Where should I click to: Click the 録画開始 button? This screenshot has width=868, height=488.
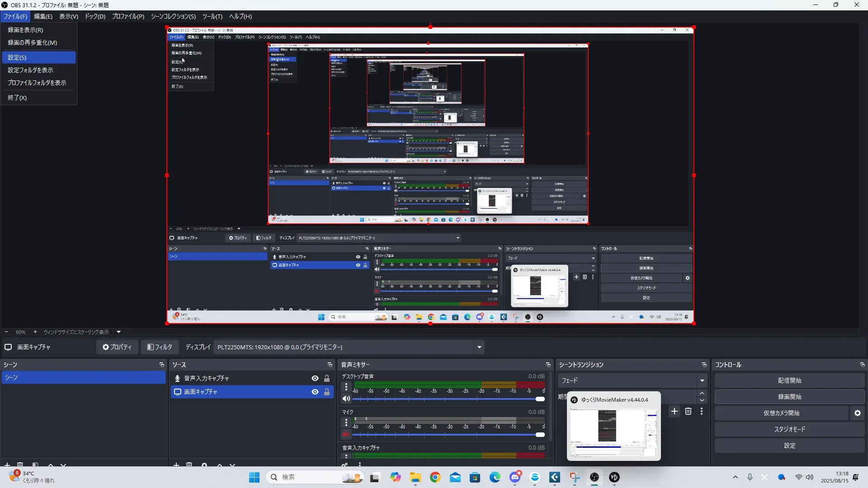pyautogui.click(x=789, y=397)
